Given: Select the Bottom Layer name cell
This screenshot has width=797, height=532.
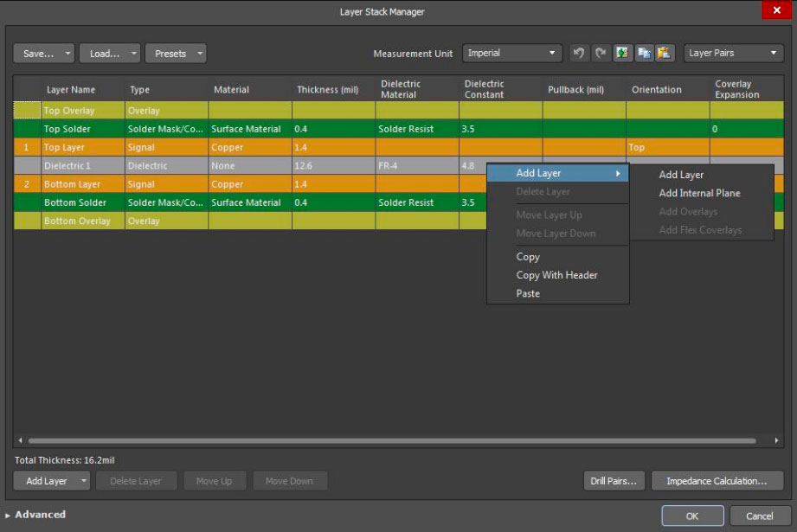Looking at the screenshot, I should point(83,184).
